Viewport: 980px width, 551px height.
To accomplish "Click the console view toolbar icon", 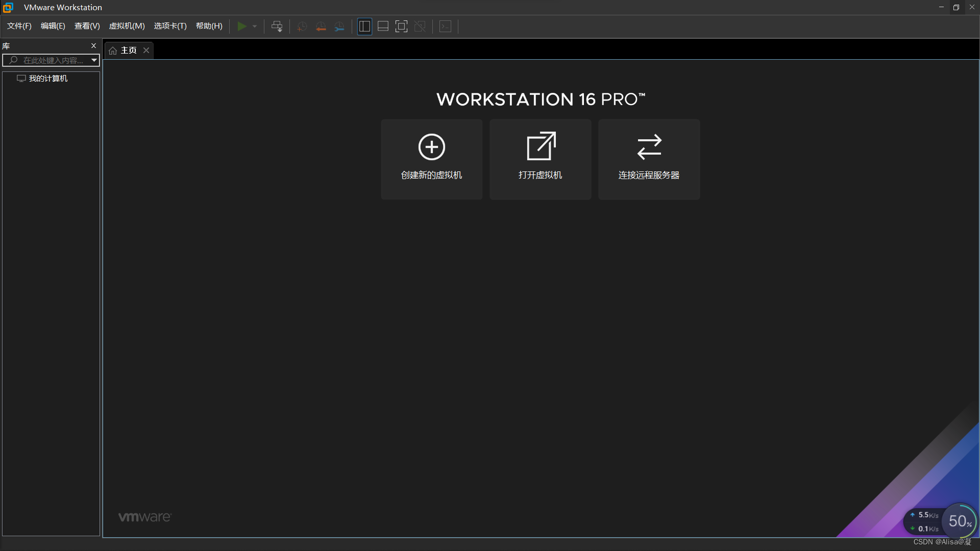I will (x=445, y=27).
